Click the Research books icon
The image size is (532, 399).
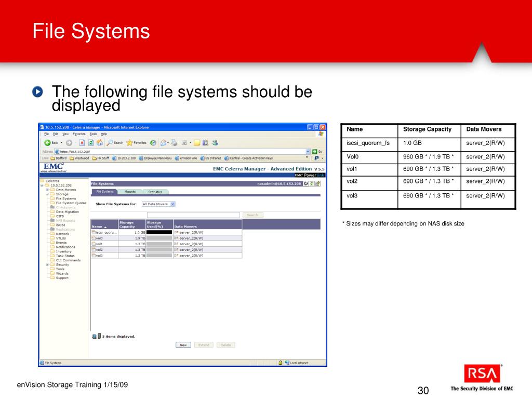coord(205,143)
